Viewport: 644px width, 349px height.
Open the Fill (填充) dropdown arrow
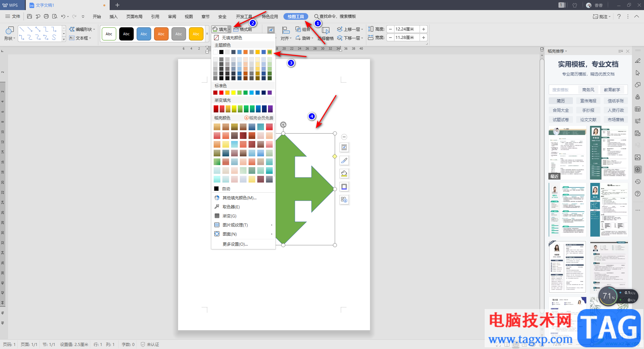click(229, 30)
